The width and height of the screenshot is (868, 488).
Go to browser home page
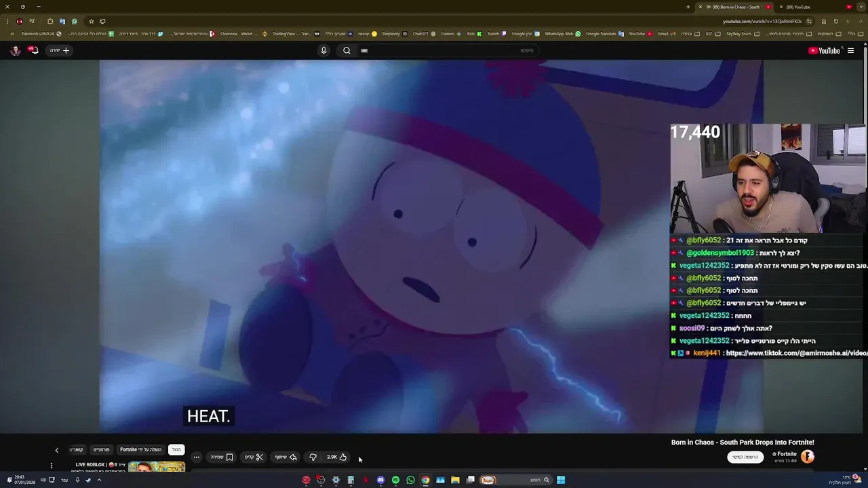[x=824, y=21]
